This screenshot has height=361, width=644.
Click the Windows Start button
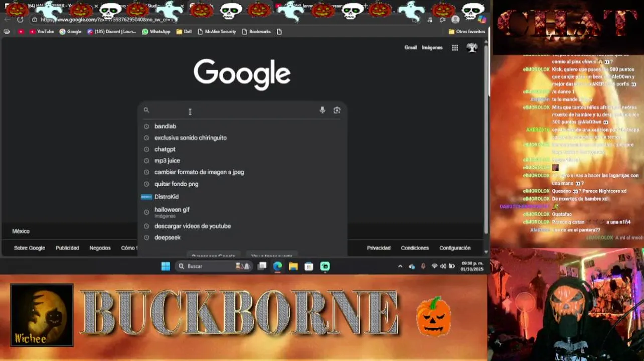pos(166,266)
